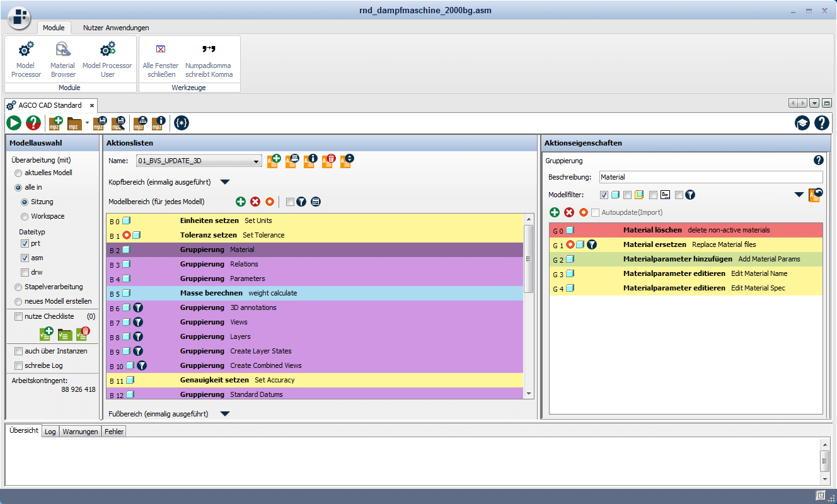Expand the Fußbereich section

[x=225, y=414]
